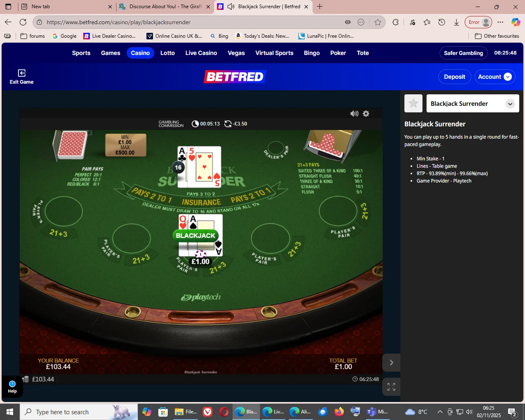The image size is (525, 420).
Task: Collapse the side panel arrow
Action: point(391,363)
